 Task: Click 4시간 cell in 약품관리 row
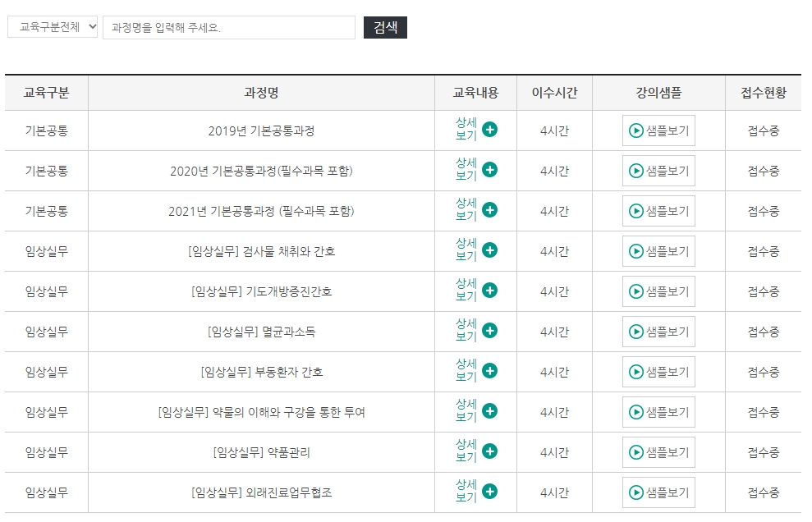click(x=555, y=452)
